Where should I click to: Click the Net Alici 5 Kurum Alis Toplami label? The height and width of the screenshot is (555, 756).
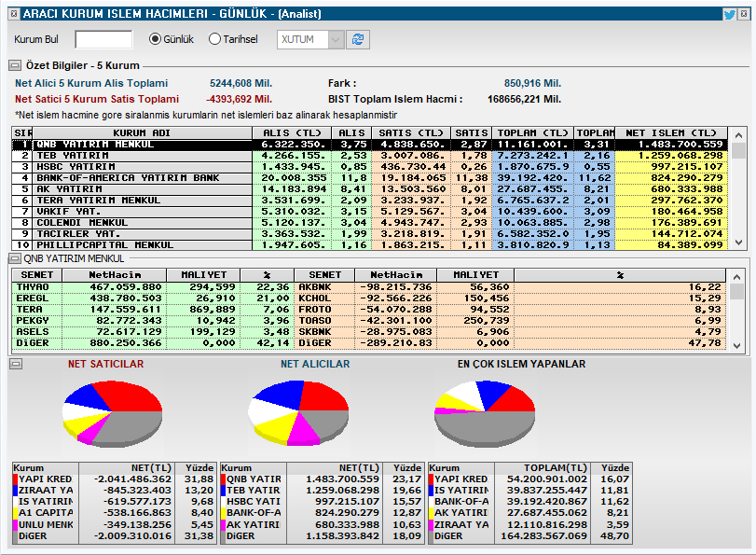(91, 83)
